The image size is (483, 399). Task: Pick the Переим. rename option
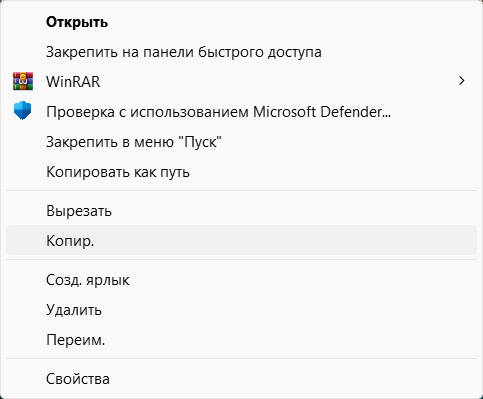point(241,340)
